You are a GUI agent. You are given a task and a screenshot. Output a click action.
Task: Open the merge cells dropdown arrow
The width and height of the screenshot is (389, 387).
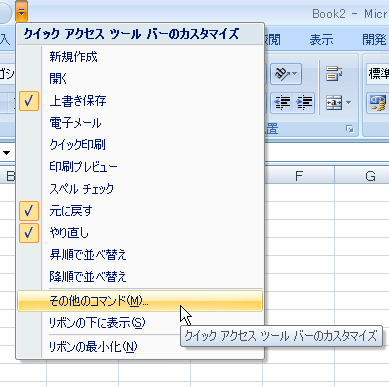pos(348,103)
